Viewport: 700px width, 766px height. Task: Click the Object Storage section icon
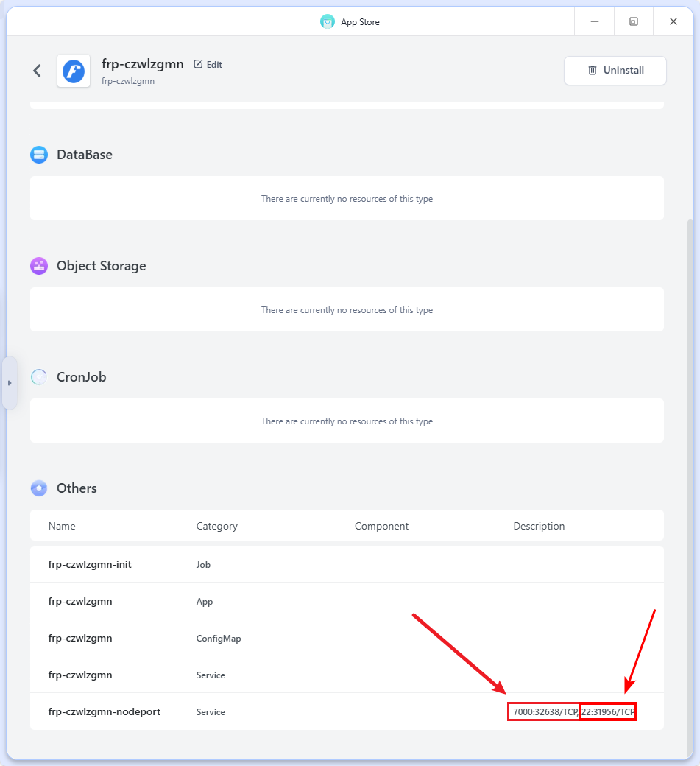[39, 266]
